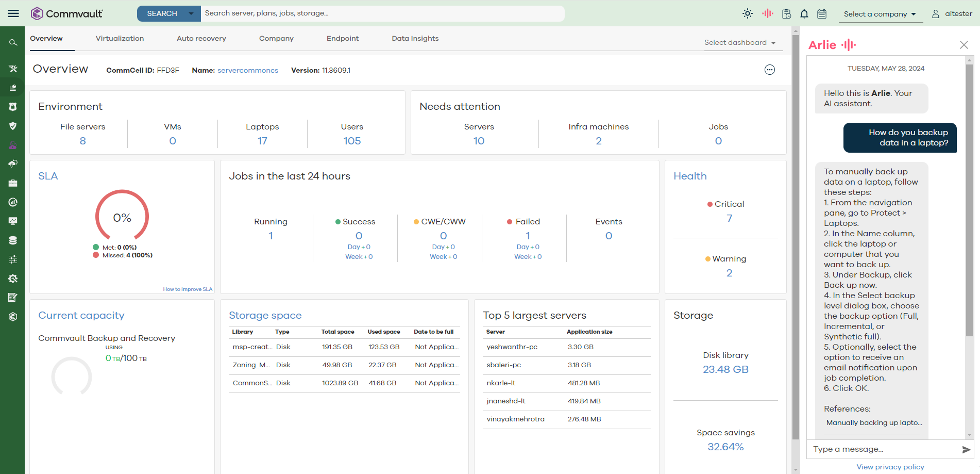Open the hamburger navigation menu
Viewport: 980px width, 474px height.
click(13, 13)
